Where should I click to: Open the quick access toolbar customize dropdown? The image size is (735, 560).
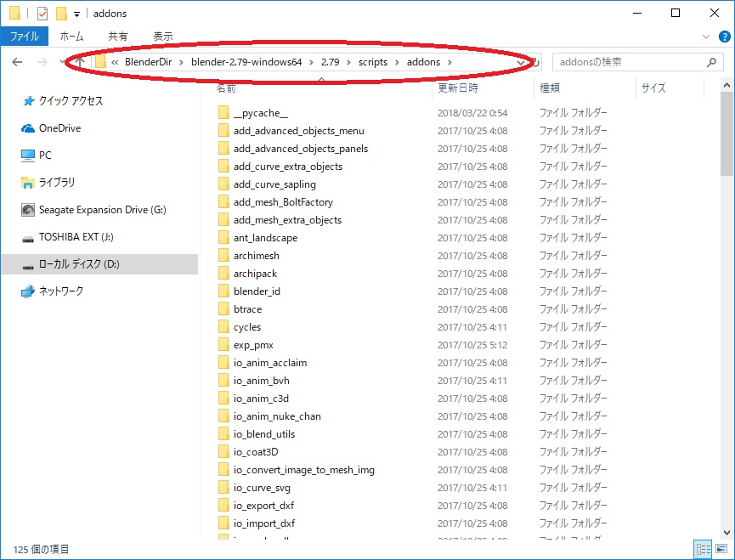pyautogui.click(x=76, y=14)
